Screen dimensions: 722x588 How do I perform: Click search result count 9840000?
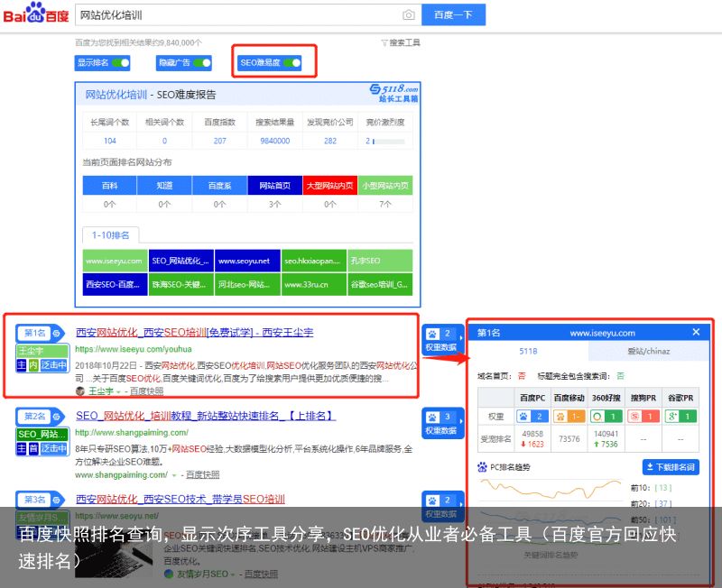[x=275, y=141]
